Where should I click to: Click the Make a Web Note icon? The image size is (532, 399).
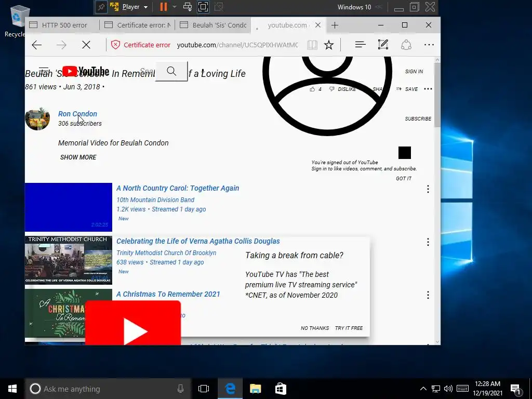pyautogui.click(x=383, y=45)
